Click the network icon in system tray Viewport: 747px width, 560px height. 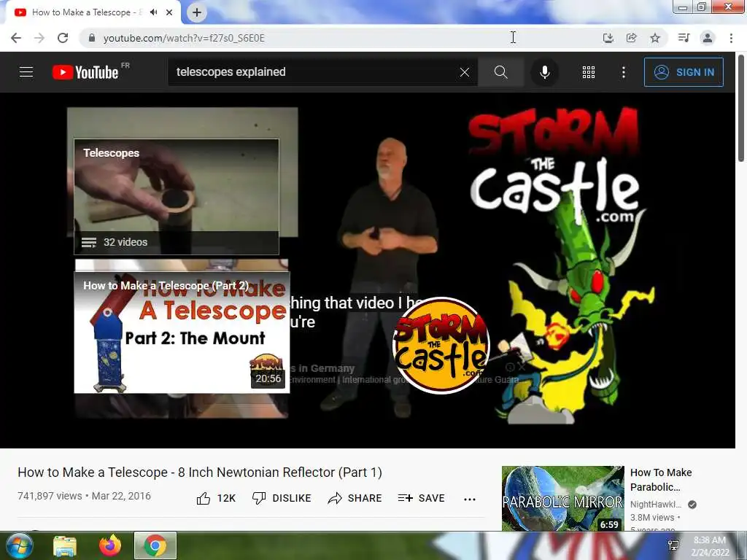pos(673,545)
